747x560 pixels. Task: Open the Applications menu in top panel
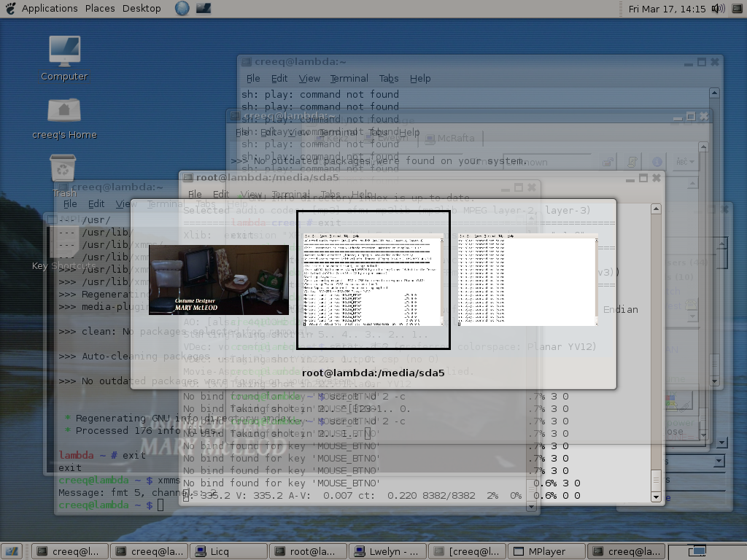click(x=50, y=9)
